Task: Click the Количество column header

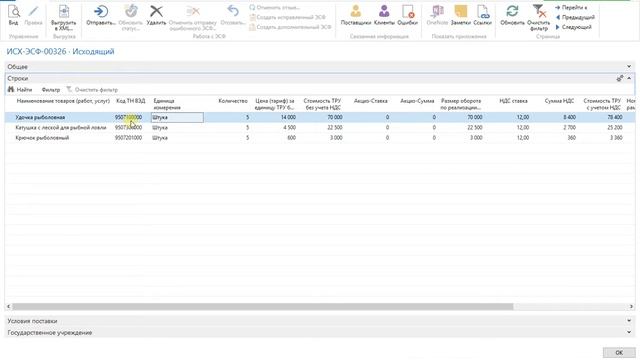Action: pyautogui.click(x=233, y=101)
